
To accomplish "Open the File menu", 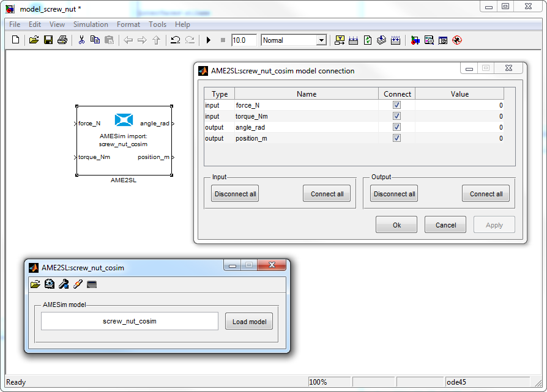I will [x=15, y=24].
